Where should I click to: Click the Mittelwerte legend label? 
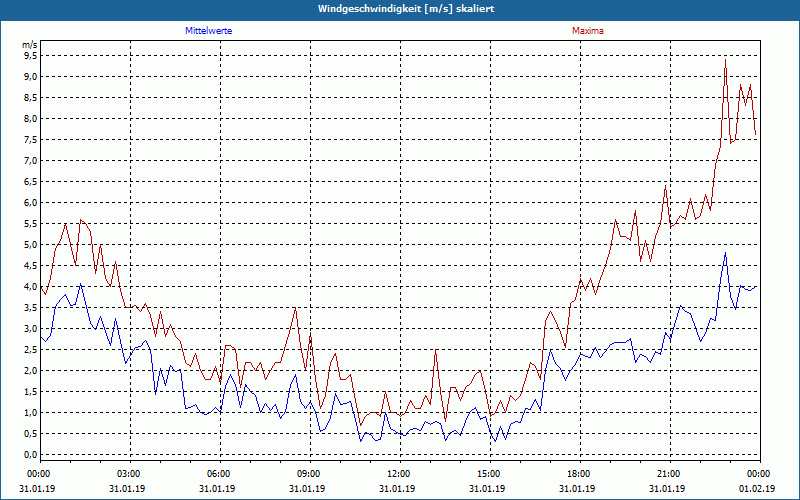(x=208, y=31)
